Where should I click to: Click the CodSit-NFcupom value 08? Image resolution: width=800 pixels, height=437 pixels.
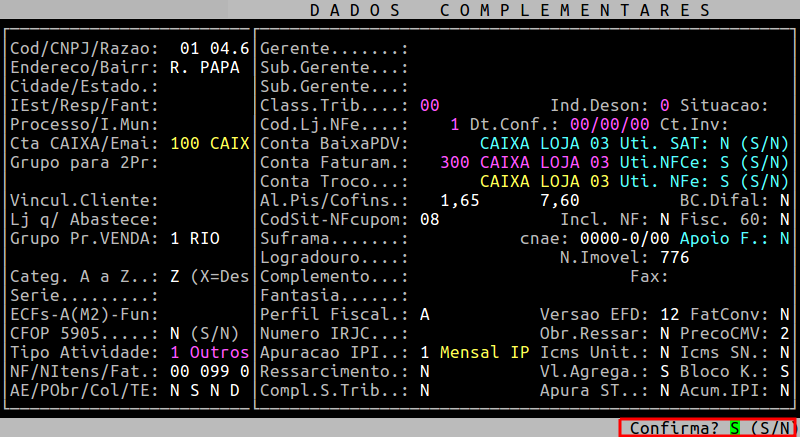click(x=430, y=219)
